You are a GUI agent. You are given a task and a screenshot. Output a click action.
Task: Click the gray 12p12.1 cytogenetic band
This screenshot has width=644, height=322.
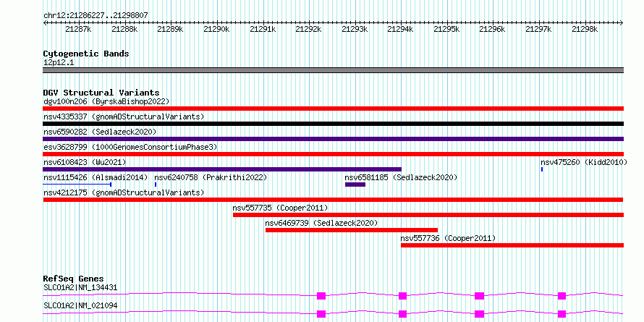click(333, 70)
